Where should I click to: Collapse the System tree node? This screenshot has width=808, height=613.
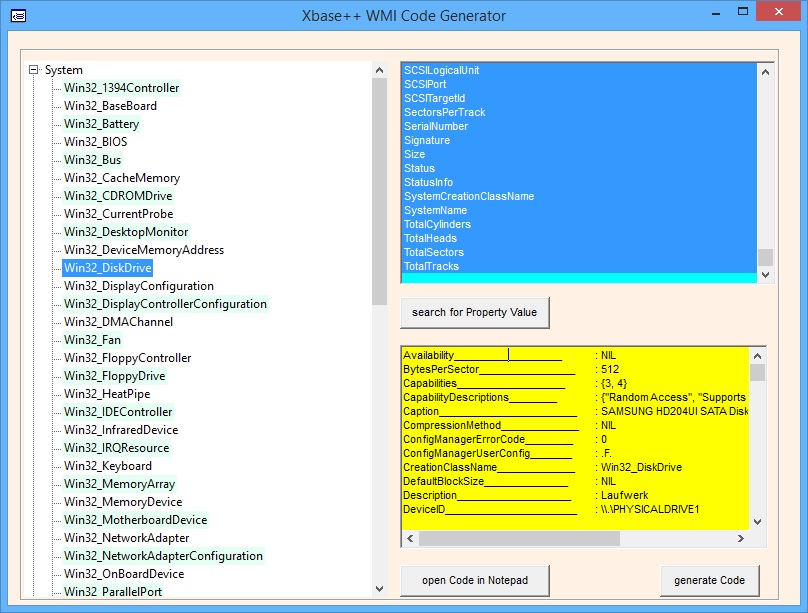coord(34,70)
